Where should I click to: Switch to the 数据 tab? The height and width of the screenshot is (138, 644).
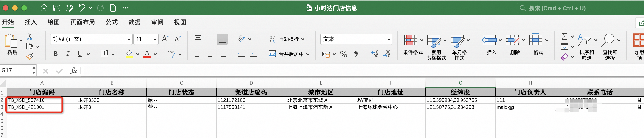tap(134, 22)
